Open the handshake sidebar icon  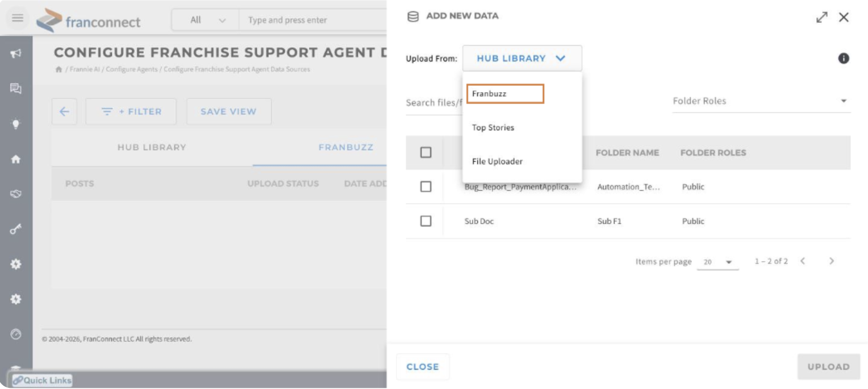click(x=16, y=194)
